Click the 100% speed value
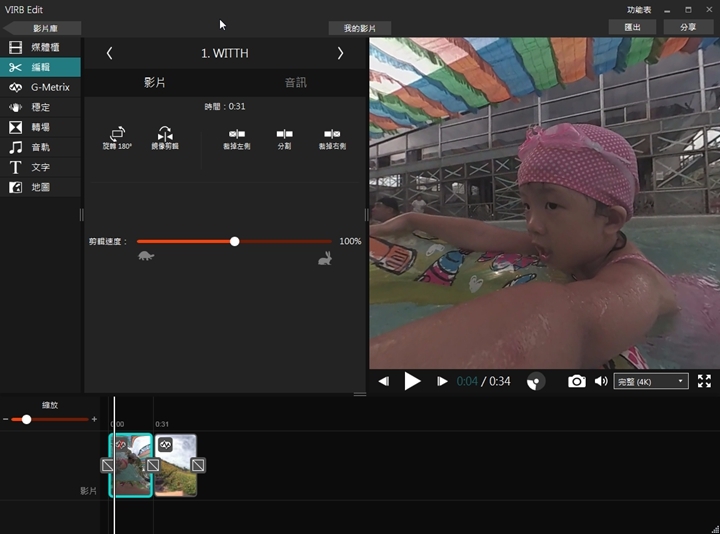720x534 pixels. coord(350,242)
